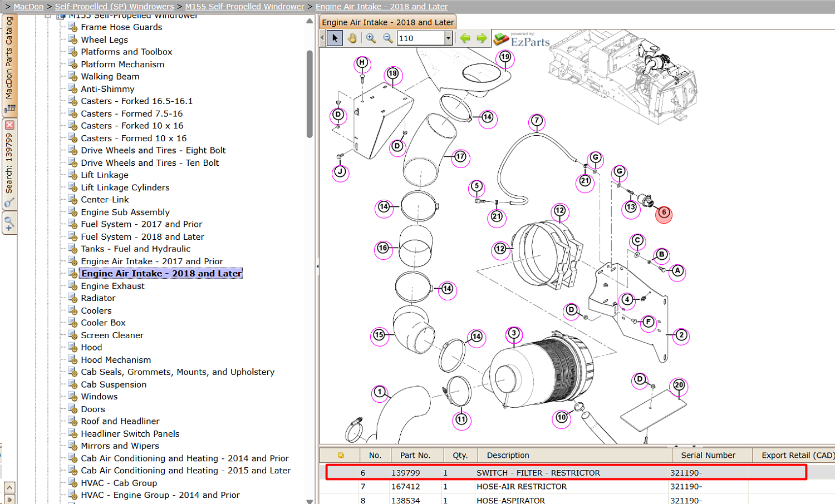Zoom out of the parts diagram
835x504 pixels.
pos(388,38)
